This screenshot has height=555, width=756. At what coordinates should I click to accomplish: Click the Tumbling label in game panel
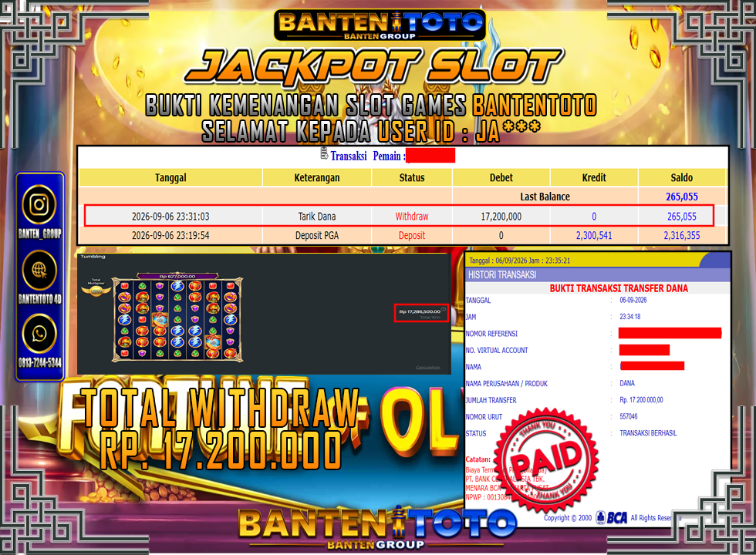click(93, 256)
